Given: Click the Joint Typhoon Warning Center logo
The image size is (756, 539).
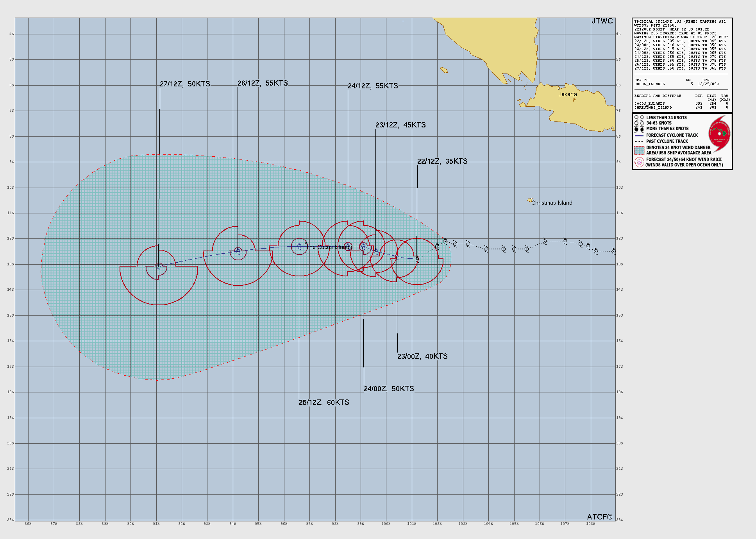Looking at the screenshot, I should pyautogui.click(x=719, y=134).
